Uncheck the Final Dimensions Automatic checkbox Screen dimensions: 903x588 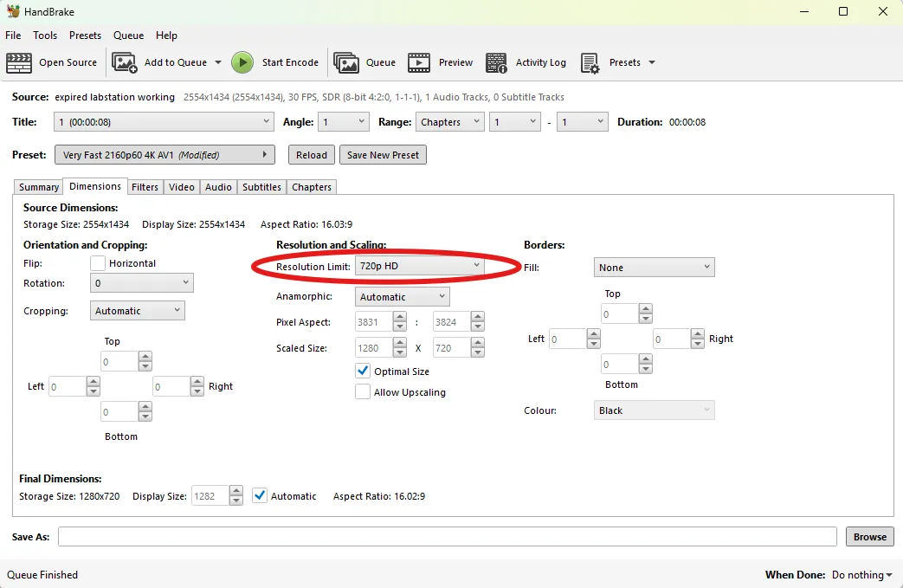point(260,495)
